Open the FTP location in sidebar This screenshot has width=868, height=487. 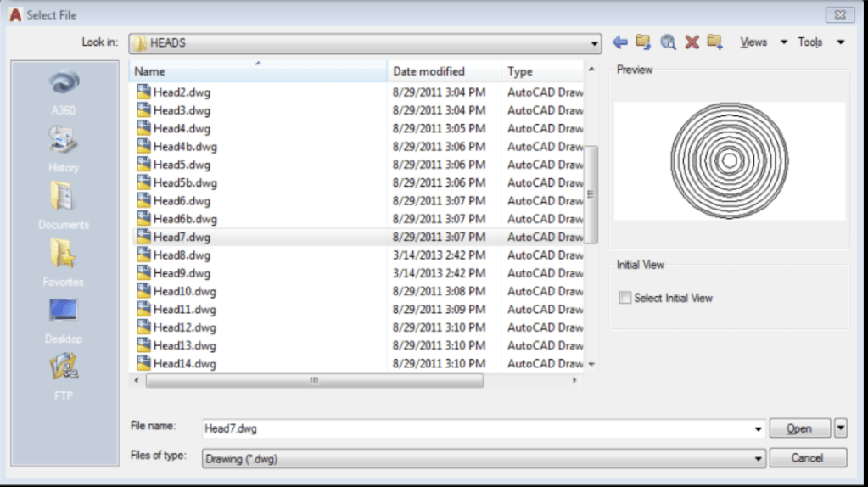coord(64,377)
